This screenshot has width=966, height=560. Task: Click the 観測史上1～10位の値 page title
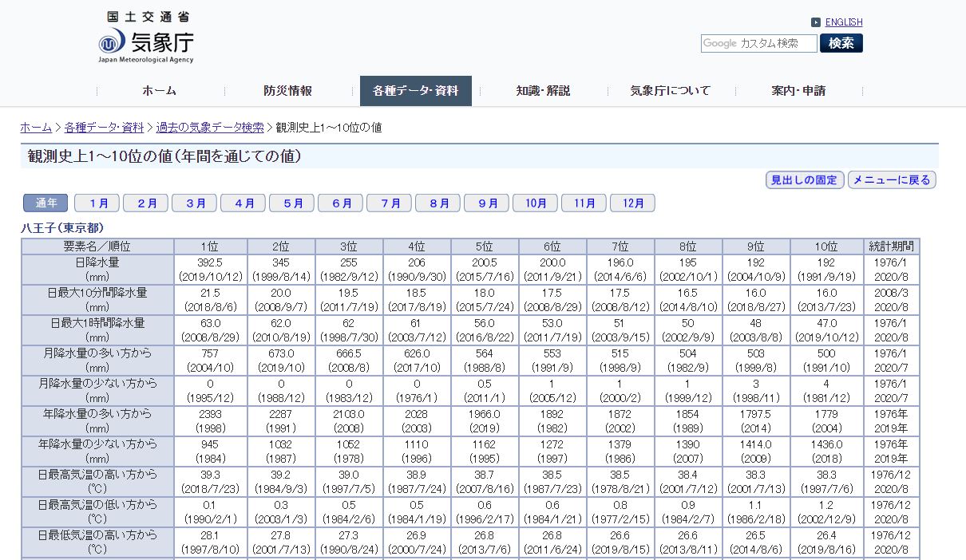coord(164,156)
